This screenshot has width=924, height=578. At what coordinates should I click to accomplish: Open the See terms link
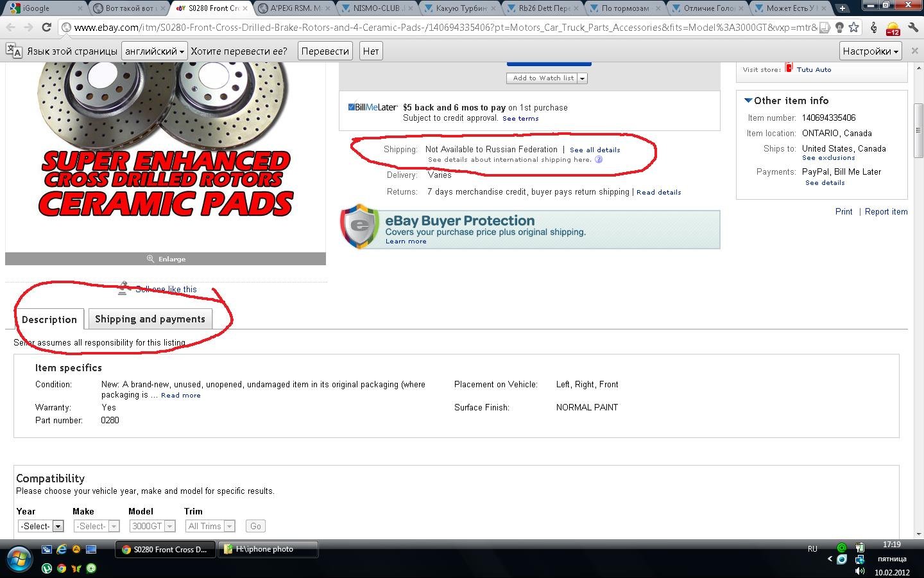point(520,118)
